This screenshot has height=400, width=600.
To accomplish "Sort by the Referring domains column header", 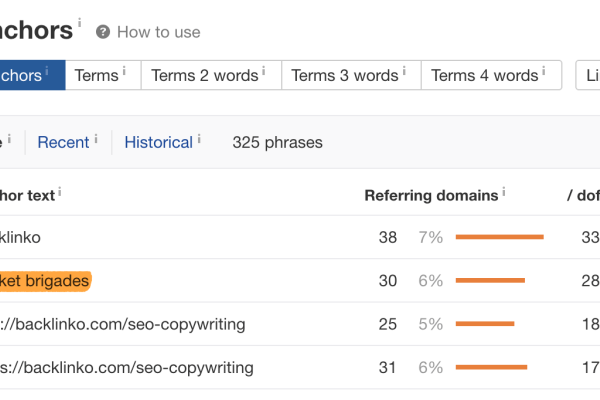I will tap(431, 195).
